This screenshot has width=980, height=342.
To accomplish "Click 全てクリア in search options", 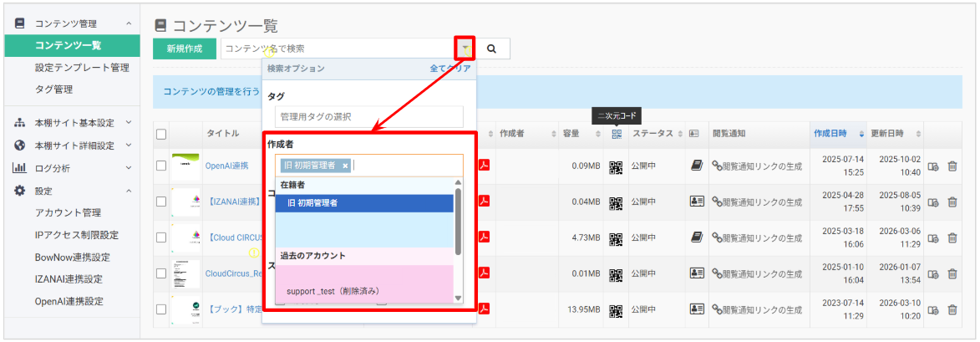I will click(x=450, y=69).
